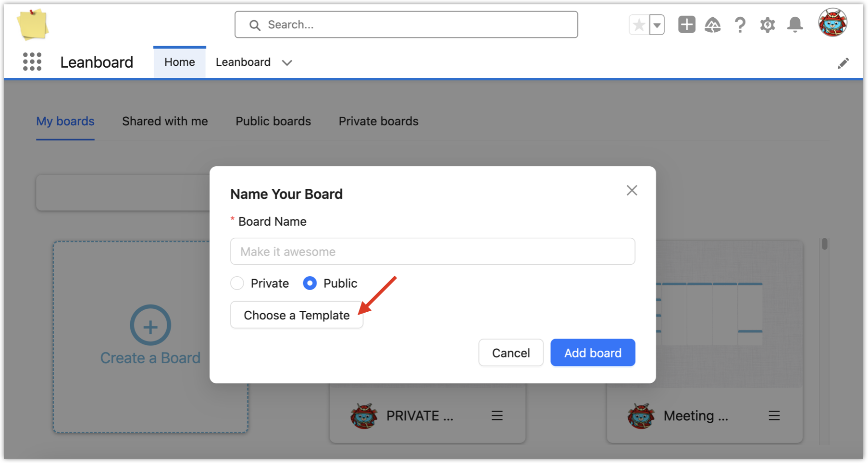The width and height of the screenshot is (868, 464).
Task: Open the Setup gear icon
Action: point(768,25)
